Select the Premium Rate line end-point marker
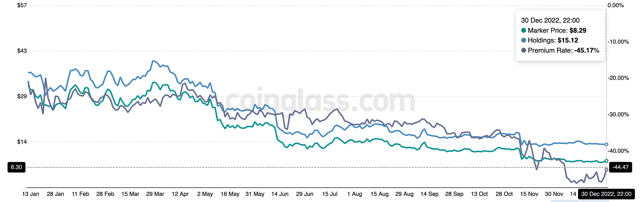 pyautogui.click(x=607, y=170)
